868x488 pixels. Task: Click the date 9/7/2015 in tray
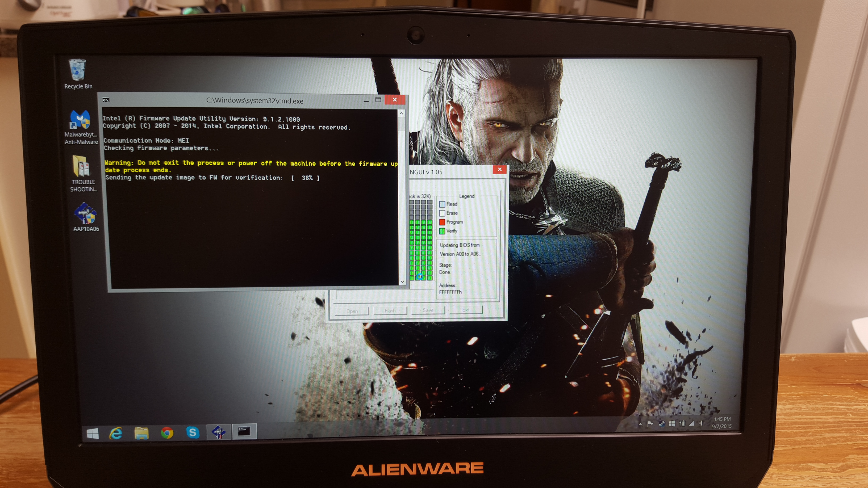point(722,426)
